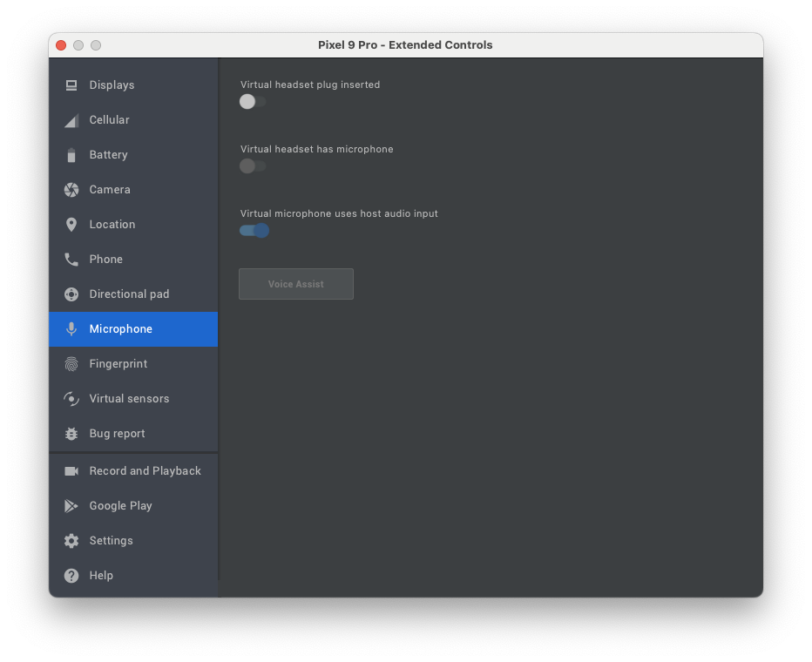
Task: Click the Microphone icon in sidebar
Action: pos(71,329)
